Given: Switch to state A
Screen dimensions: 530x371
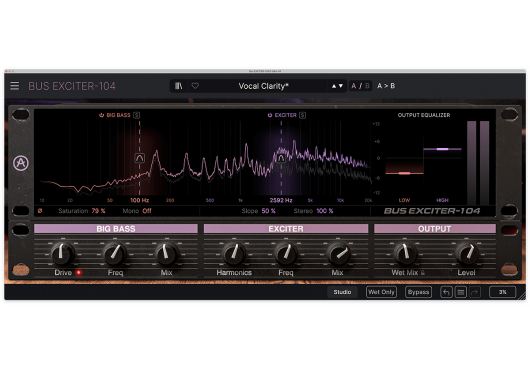Looking at the screenshot, I should 354,86.
